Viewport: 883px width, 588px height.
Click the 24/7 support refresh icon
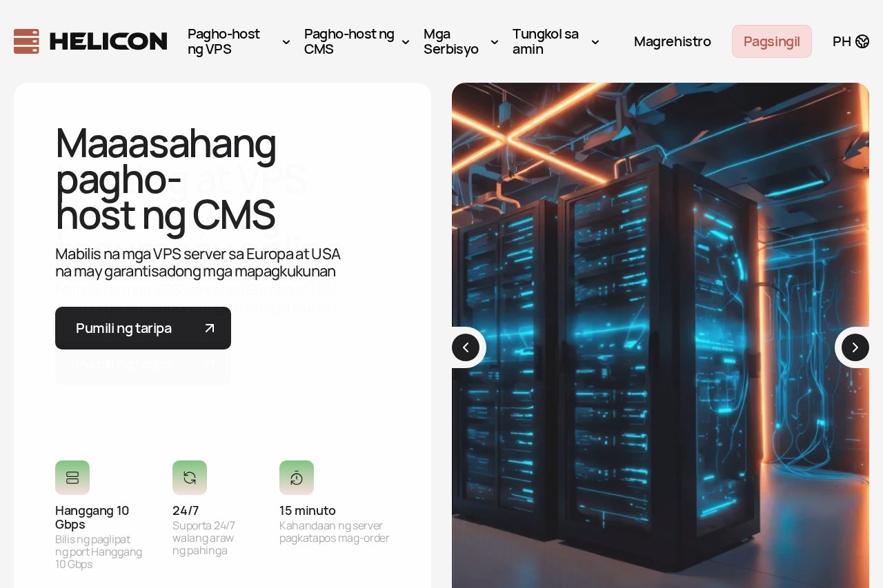[x=190, y=478]
